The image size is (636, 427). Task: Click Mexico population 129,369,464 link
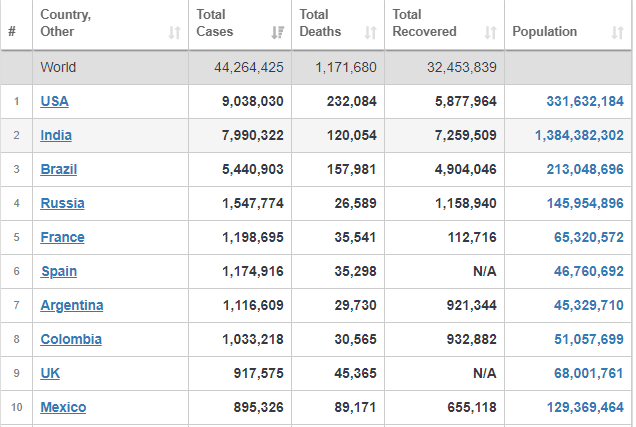pyautogui.click(x=585, y=408)
